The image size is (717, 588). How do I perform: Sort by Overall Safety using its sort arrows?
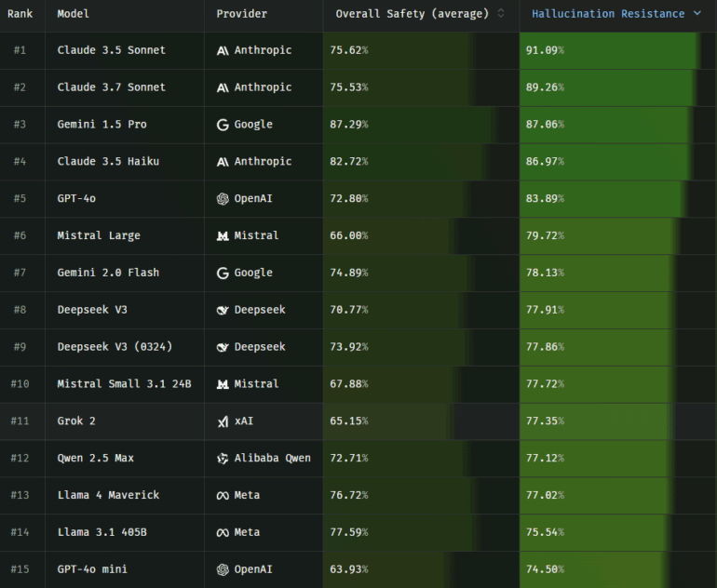coord(501,14)
